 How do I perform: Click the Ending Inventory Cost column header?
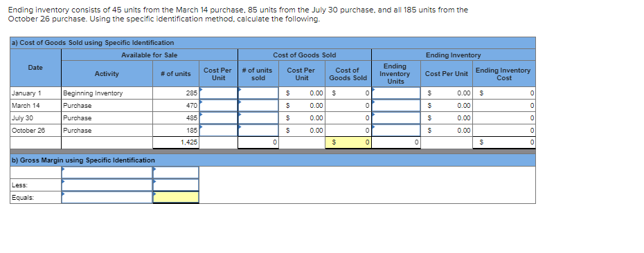504,74
